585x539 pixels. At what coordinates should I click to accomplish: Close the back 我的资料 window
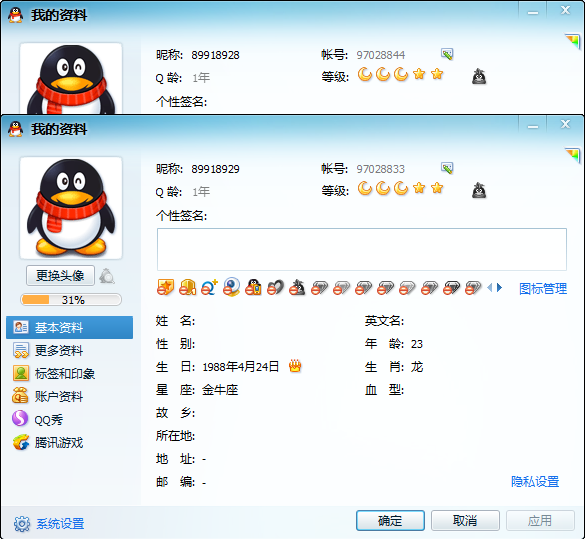click(x=566, y=10)
